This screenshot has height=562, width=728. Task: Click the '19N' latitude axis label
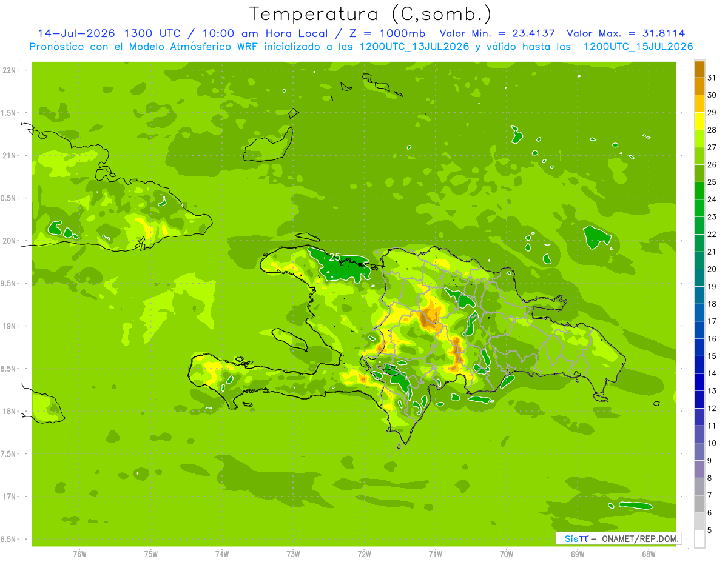[x=10, y=326]
